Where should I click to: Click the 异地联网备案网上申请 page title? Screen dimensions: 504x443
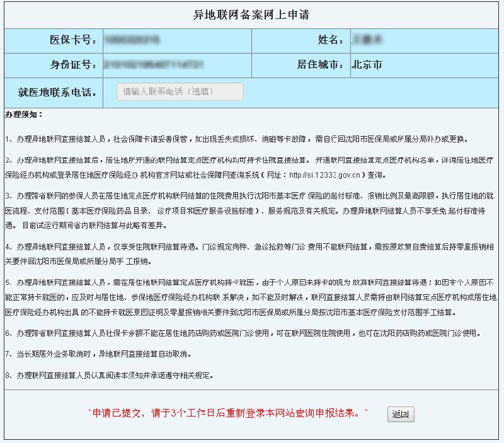tap(251, 14)
